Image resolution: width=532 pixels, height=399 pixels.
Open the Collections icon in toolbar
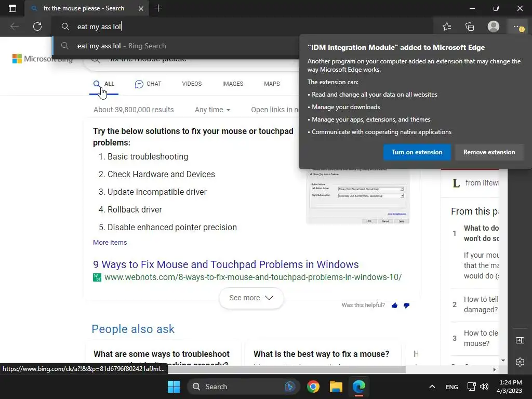(x=470, y=26)
